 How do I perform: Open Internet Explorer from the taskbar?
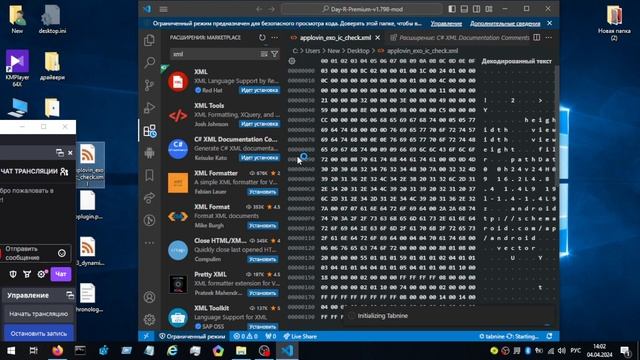(172, 351)
